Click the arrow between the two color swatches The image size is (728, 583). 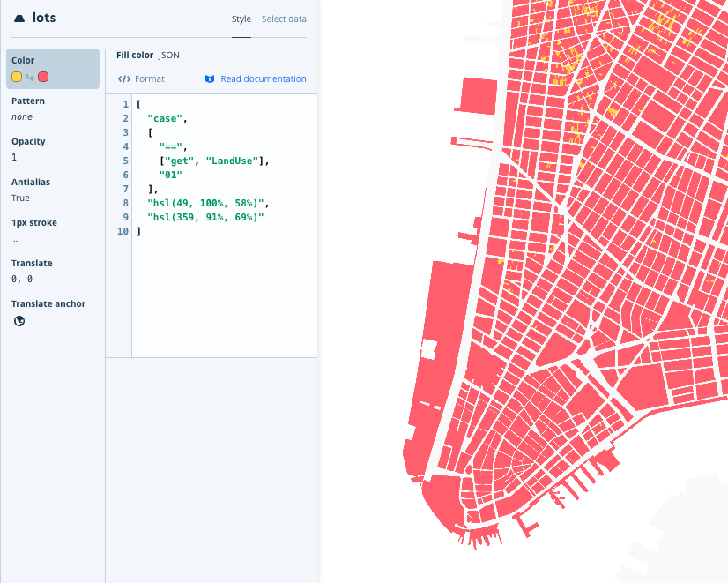tap(29, 76)
